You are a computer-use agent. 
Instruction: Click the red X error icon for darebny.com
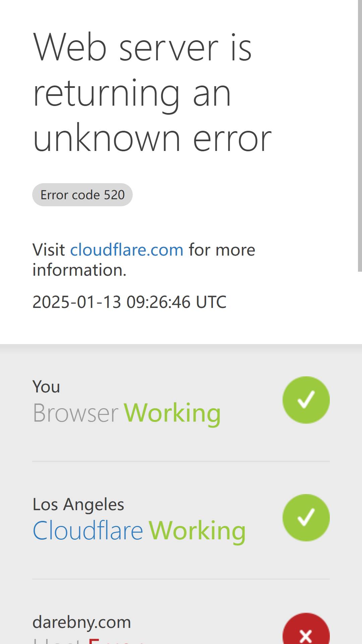(x=306, y=629)
